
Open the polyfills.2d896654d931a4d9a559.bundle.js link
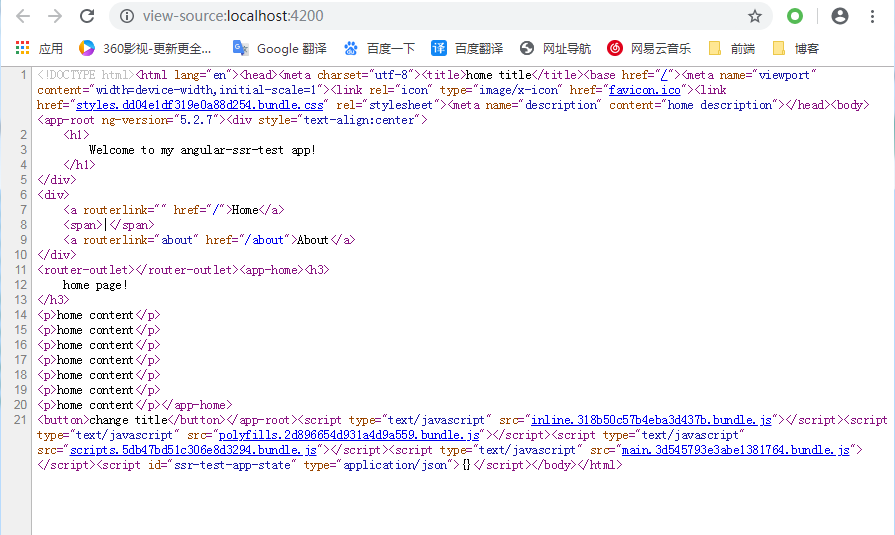349,435
